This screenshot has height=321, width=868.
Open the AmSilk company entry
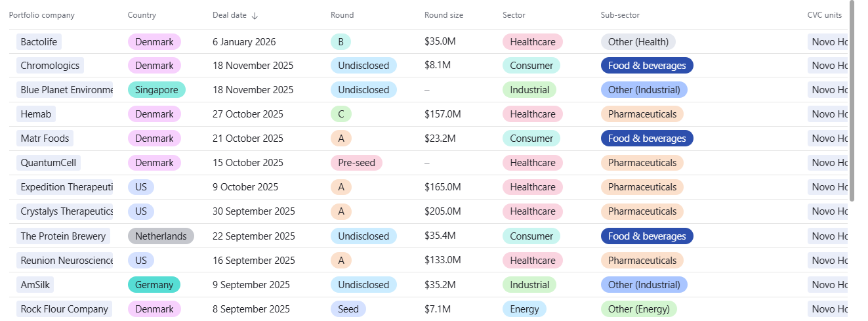[x=34, y=285]
